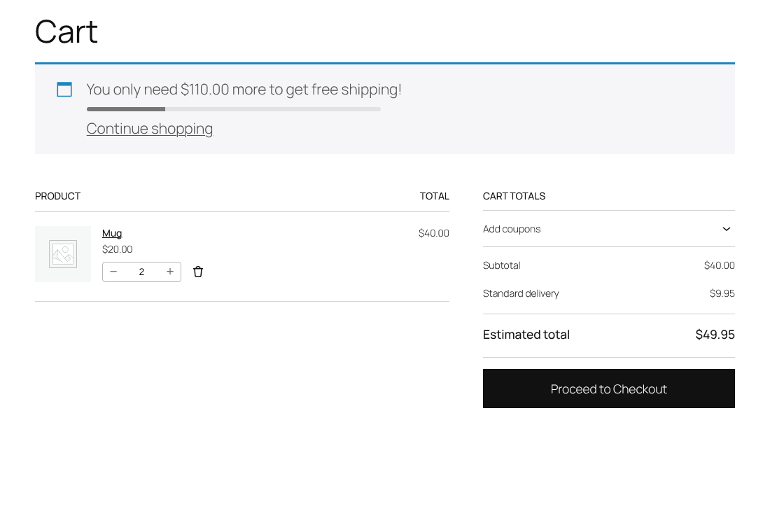
Task: Click the Estimated total $49.95 value
Action: point(715,335)
